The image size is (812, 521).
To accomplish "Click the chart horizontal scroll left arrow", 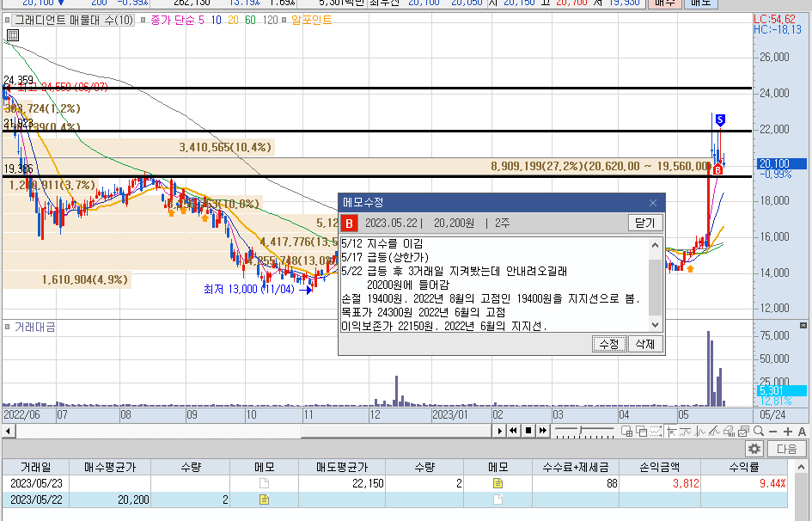I will click(x=8, y=431).
